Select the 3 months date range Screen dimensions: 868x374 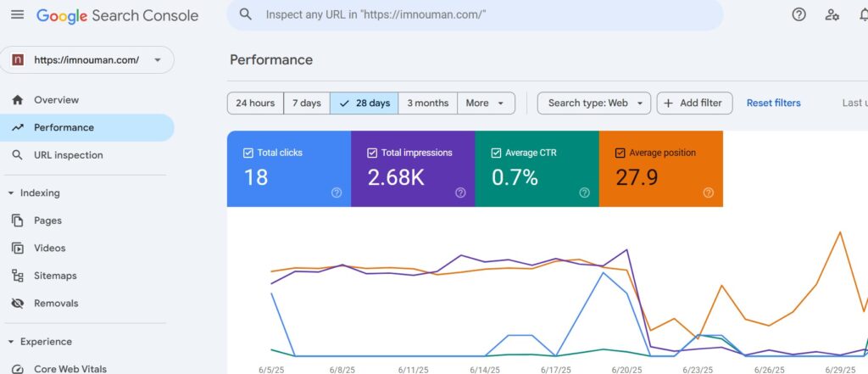pyautogui.click(x=428, y=103)
